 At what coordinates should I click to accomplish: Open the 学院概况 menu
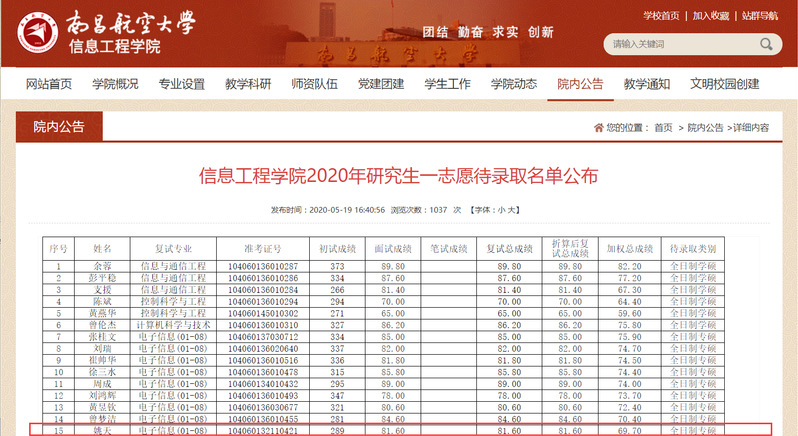point(115,84)
